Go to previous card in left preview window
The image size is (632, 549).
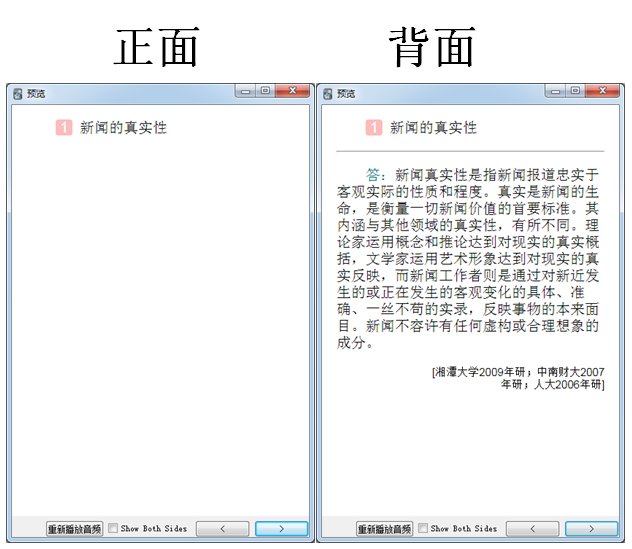tap(222, 529)
